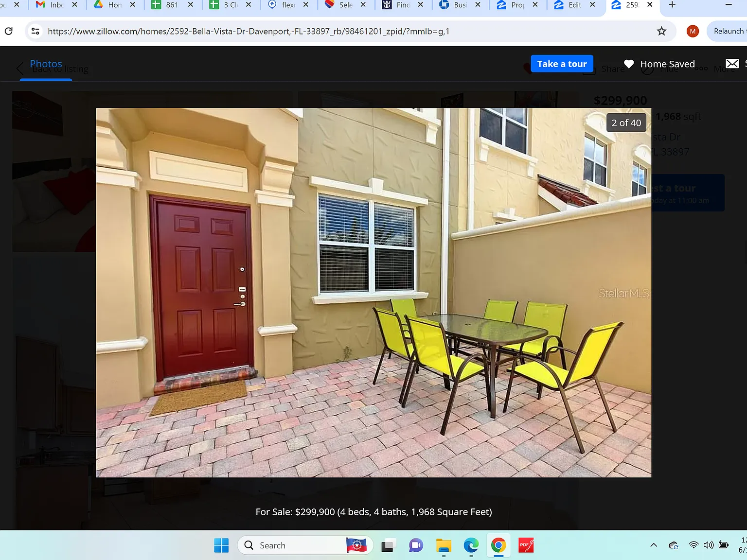Click the $299,900 price text
This screenshot has height=560, width=747.
click(620, 101)
